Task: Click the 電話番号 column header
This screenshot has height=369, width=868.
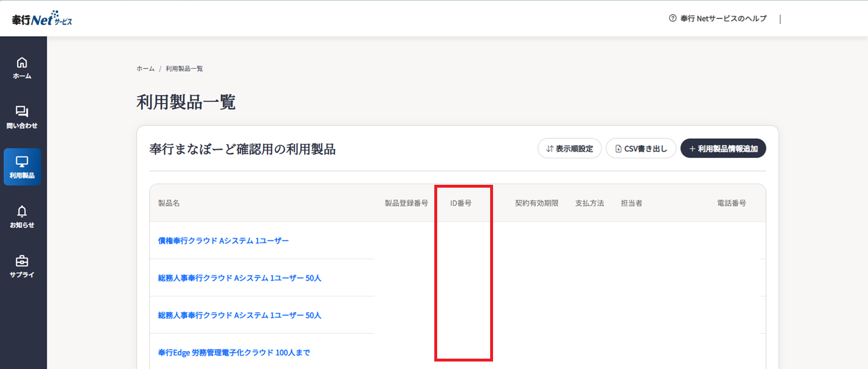Action: 731,203
